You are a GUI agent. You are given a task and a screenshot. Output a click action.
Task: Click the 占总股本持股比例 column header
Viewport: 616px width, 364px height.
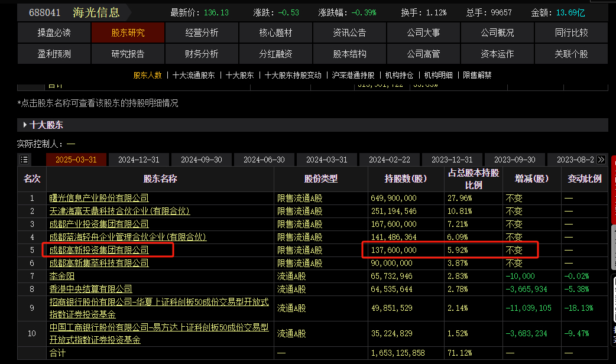point(474,178)
